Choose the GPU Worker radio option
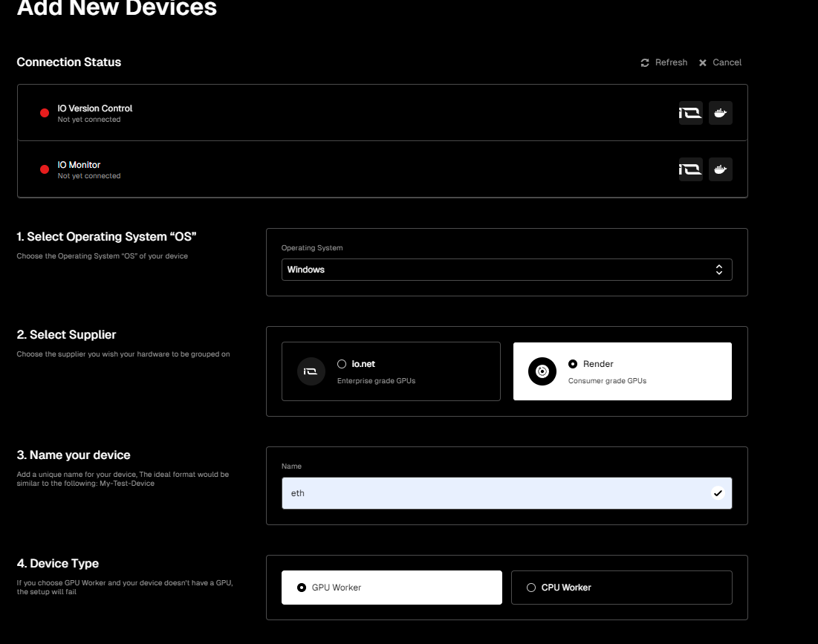This screenshot has width=818, height=644. coord(302,588)
